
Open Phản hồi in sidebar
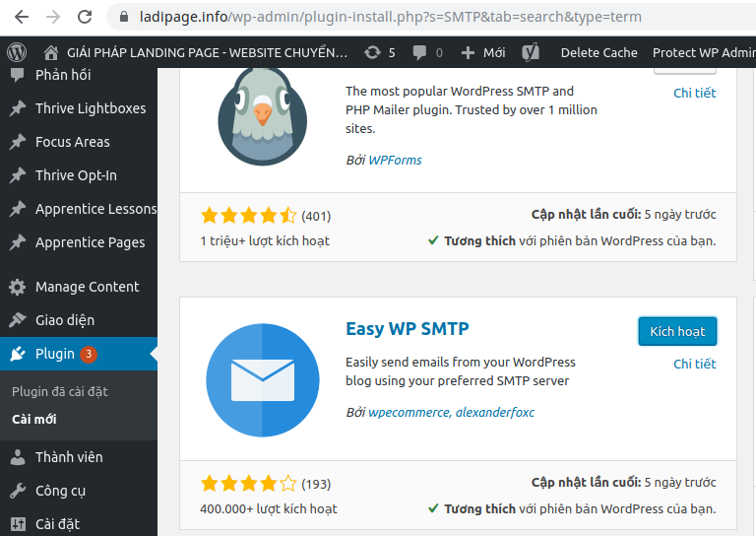(63, 75)
